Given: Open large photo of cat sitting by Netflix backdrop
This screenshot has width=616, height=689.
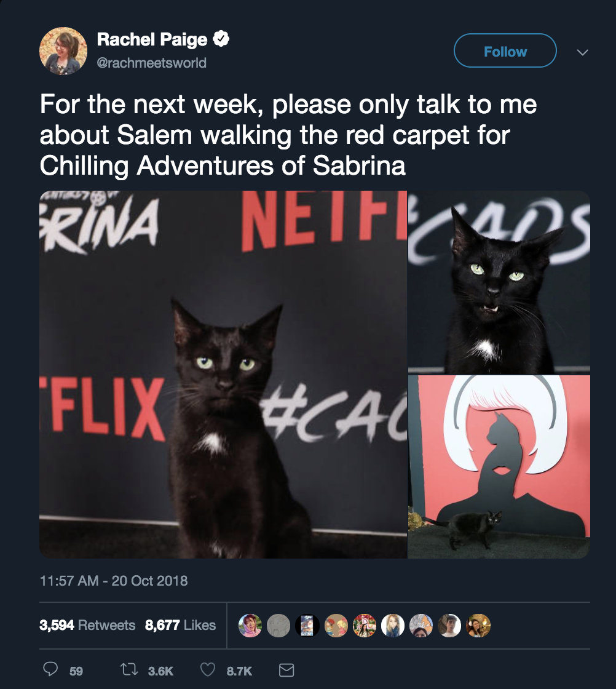Looking at the screenshot, I should pos(223,375).
